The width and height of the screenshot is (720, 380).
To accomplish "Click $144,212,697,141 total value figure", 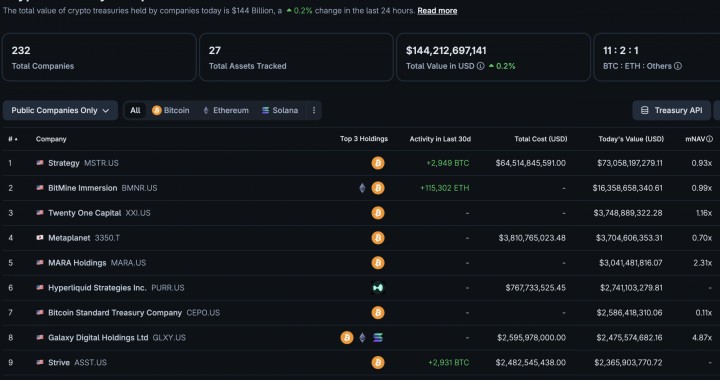I will click(x=446, y=50).
